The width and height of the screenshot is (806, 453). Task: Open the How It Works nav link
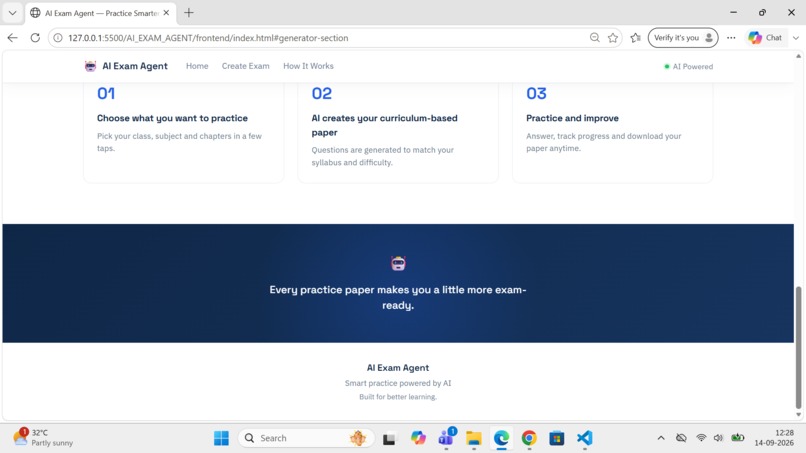(x=308, y=66)
